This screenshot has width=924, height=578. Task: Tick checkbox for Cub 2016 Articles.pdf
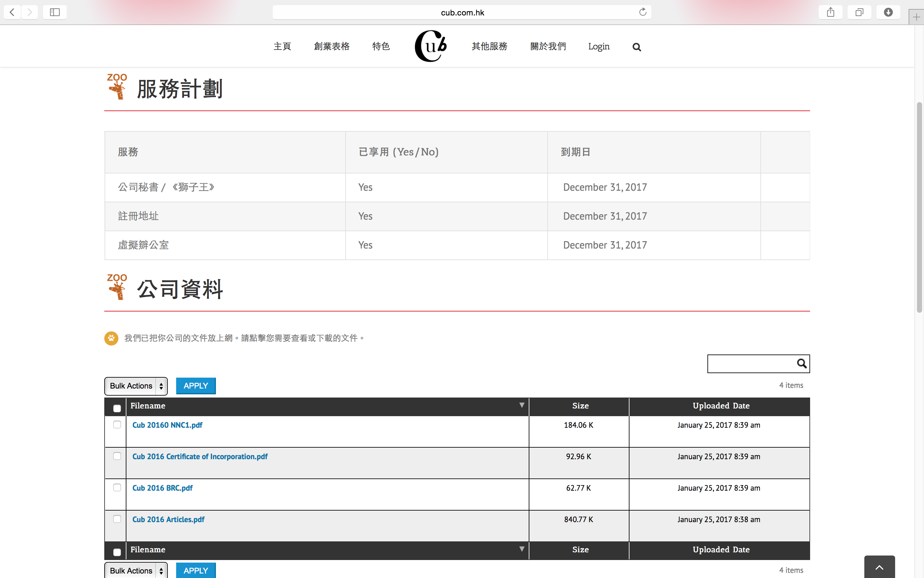(x=117, y=519)
